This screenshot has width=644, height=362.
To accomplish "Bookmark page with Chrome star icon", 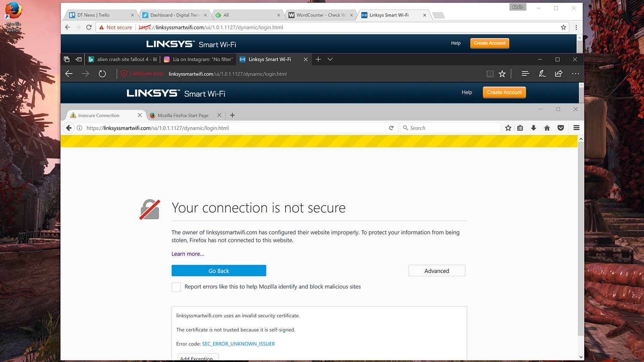I will click(563, 27).
